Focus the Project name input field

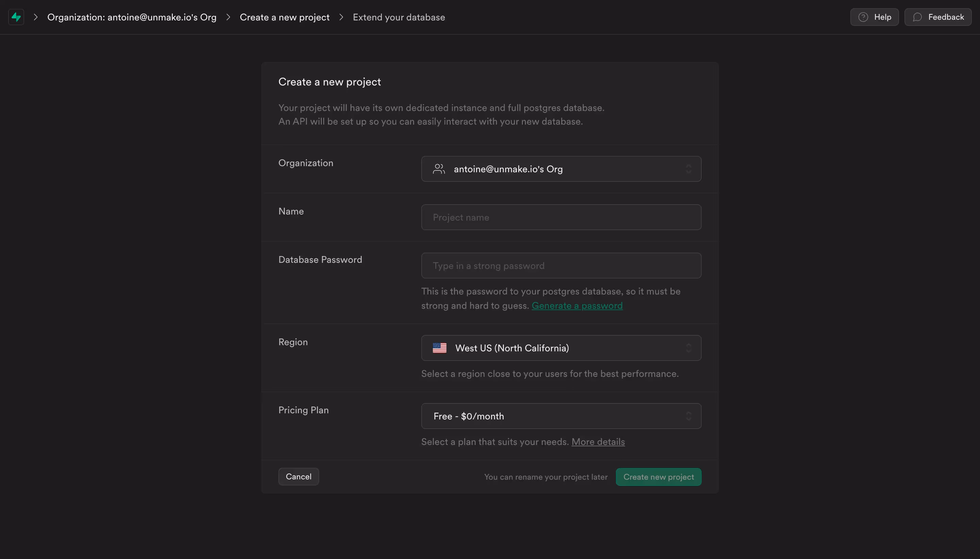point(561,217)
